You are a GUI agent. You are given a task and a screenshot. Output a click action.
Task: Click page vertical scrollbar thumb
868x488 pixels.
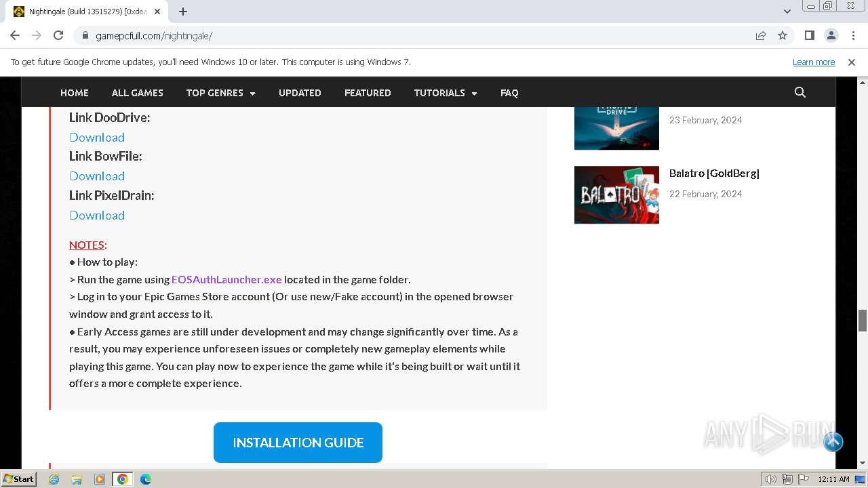[x=863, y=321]
